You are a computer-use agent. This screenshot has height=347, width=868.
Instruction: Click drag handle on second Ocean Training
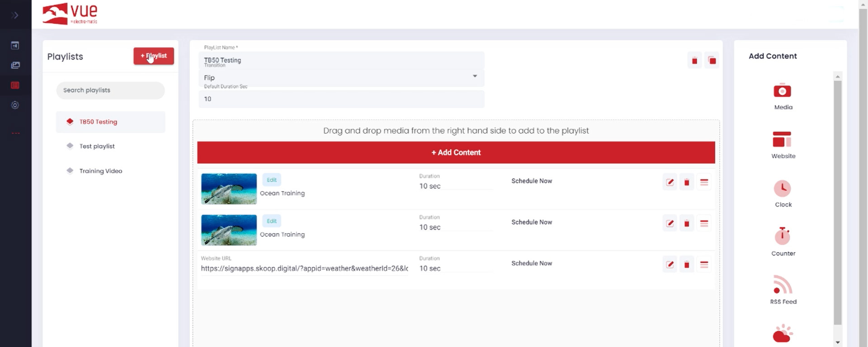click(704, 224)
